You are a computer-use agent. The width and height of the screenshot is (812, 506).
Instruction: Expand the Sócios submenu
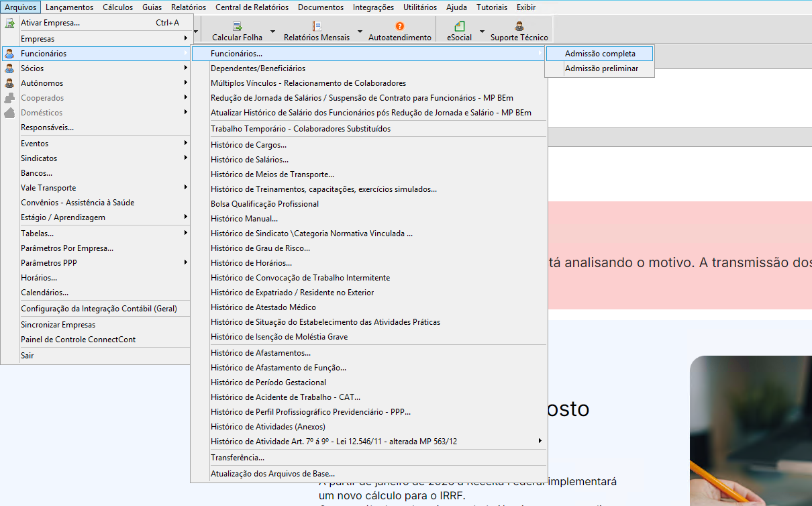tap(186, 68)
